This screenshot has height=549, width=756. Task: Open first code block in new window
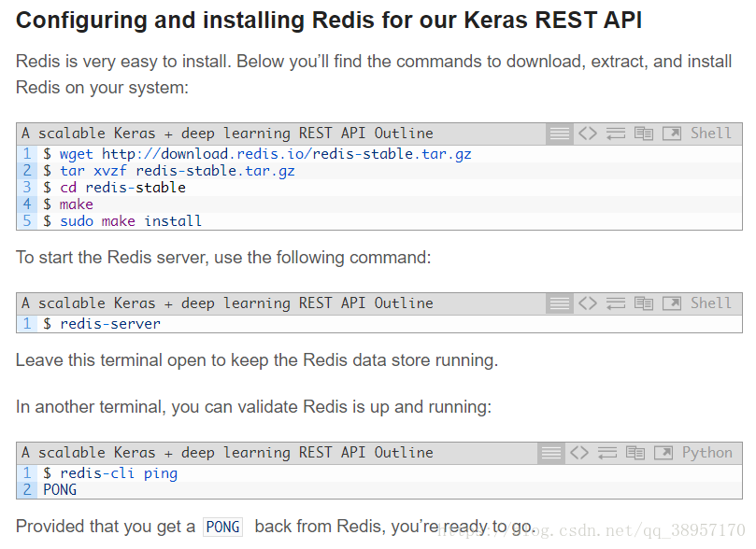[x=672, y=134]
